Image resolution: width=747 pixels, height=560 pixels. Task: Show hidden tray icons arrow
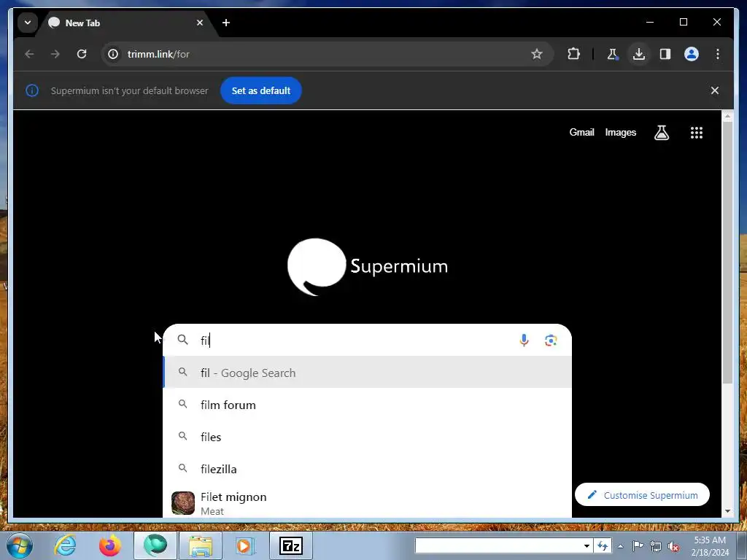[620, 546]
